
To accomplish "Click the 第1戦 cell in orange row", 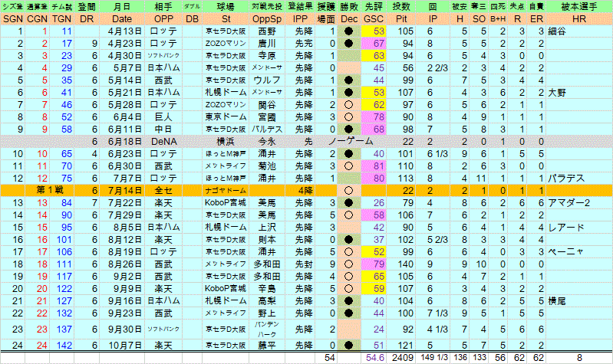I will tap(50, 191).
